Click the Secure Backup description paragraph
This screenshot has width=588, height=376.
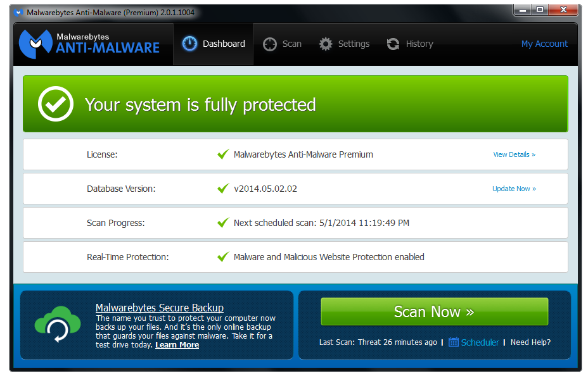coord(186,332)
